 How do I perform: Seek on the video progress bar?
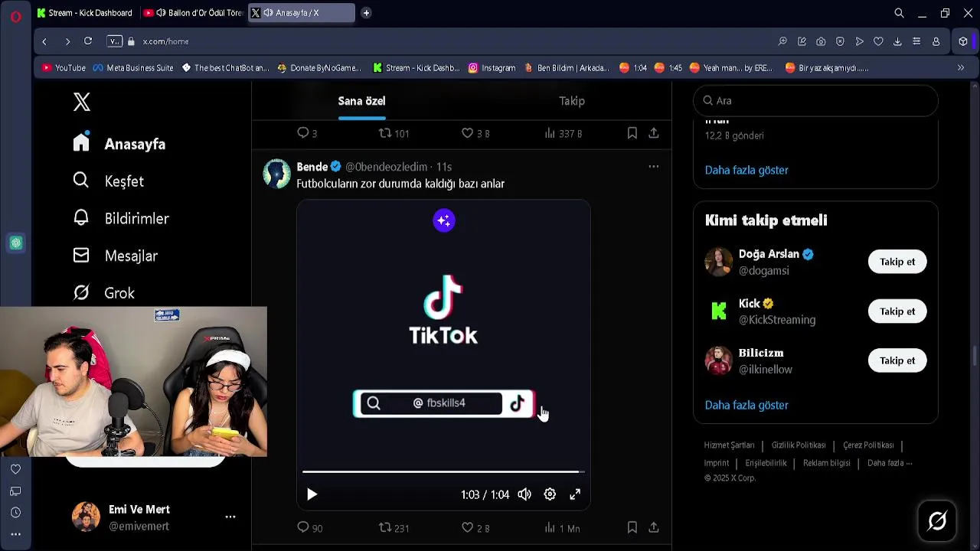(x=443, y=472)
